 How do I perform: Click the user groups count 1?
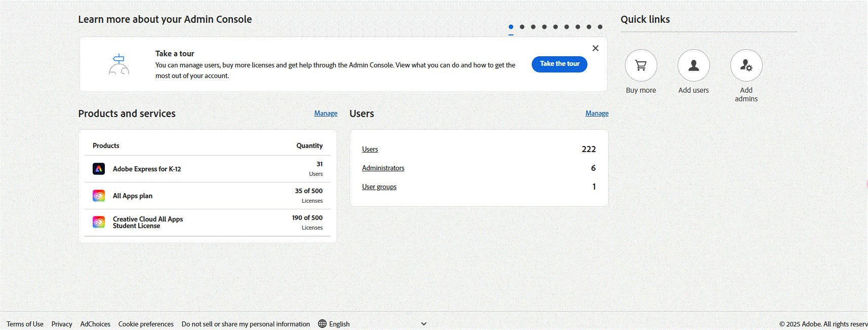click(x=594, y=187)
